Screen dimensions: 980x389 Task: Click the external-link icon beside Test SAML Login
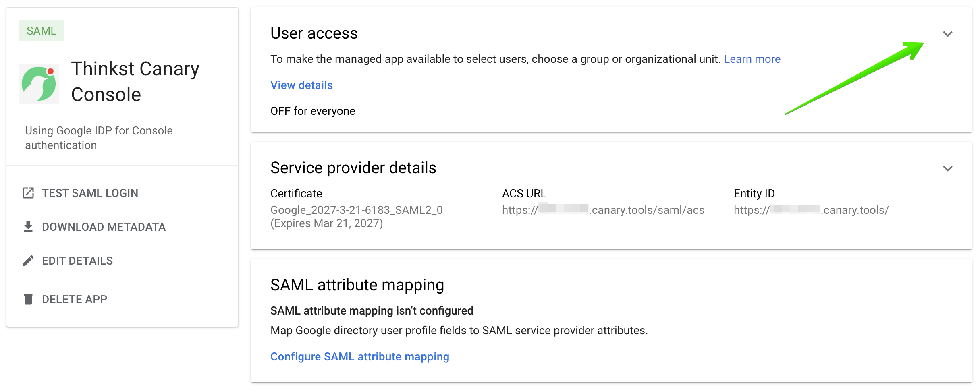click(28, 193)
